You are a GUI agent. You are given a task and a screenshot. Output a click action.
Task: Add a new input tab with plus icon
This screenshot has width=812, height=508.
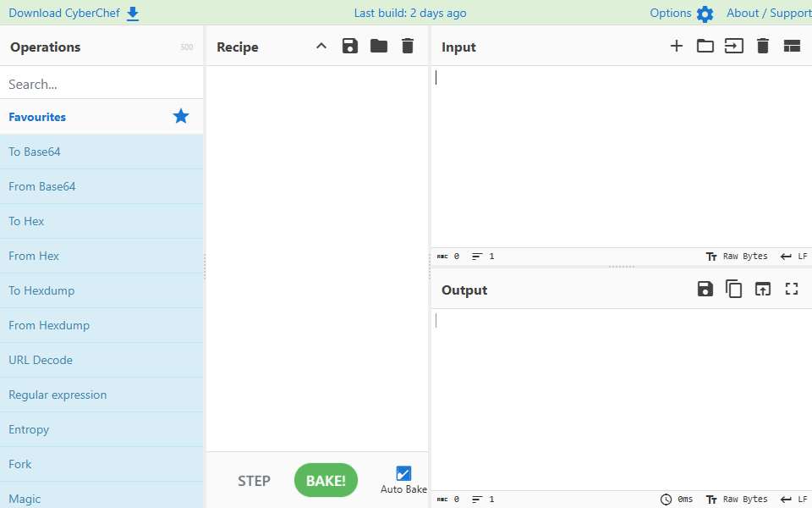[677, 46]
